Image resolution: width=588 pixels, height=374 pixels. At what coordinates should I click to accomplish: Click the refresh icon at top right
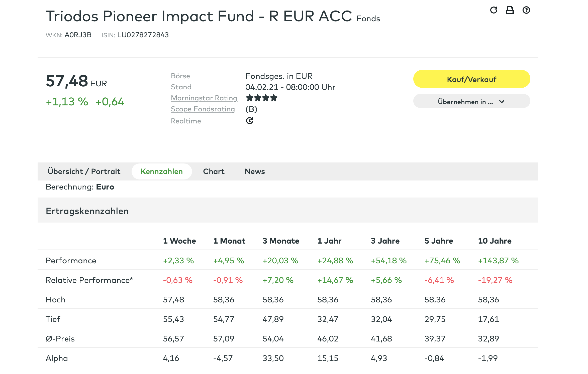pos(494,10)
